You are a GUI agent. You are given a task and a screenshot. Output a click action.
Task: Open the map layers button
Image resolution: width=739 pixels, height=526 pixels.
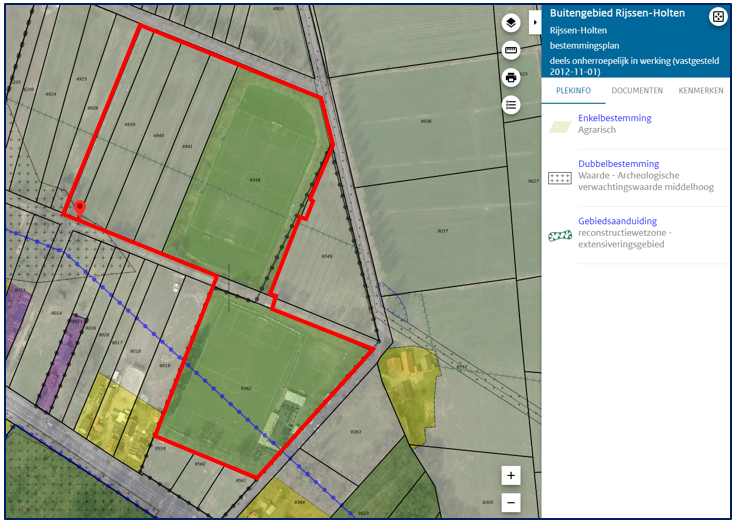coord(511,22)
